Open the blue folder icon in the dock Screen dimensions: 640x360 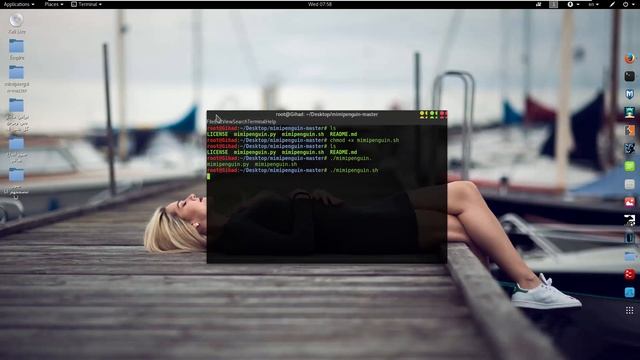pyautogui.click(x=629, y=256)
